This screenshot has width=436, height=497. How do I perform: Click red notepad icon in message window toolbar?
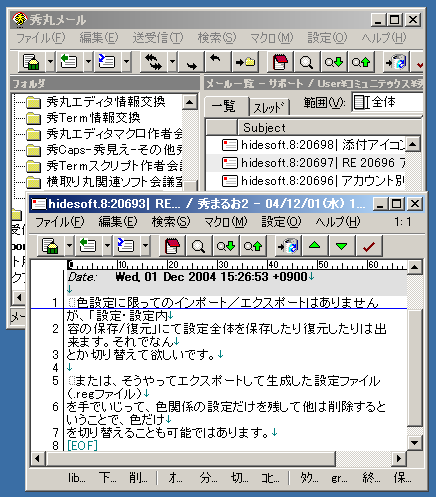(x=172, y=246)
